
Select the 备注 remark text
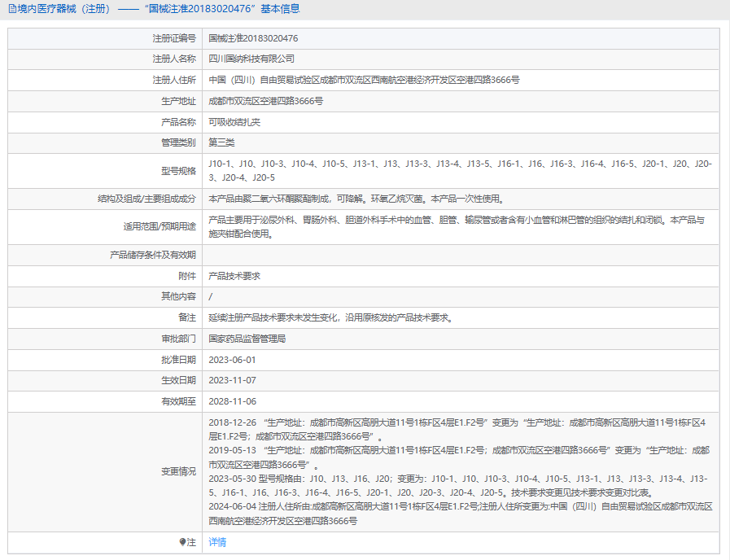[x=331, y=318]
